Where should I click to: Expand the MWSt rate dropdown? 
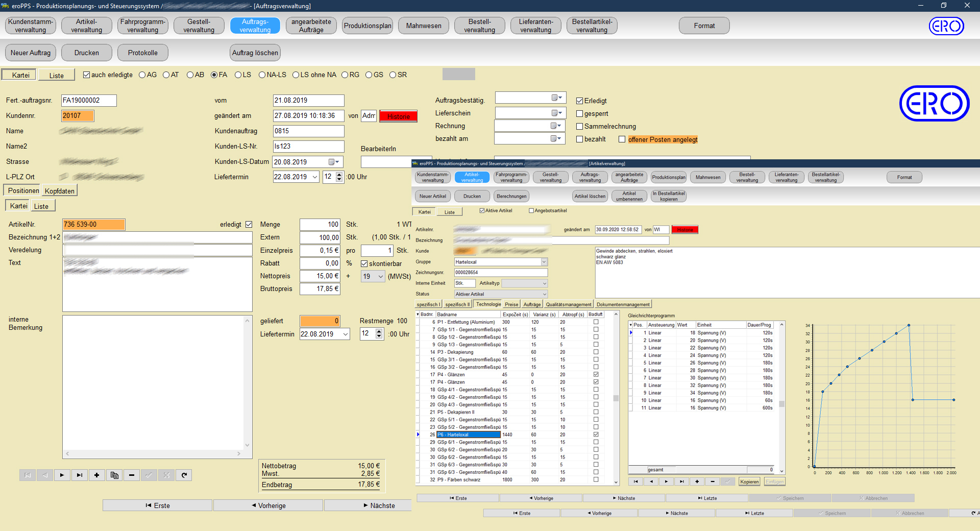point(380,277)
